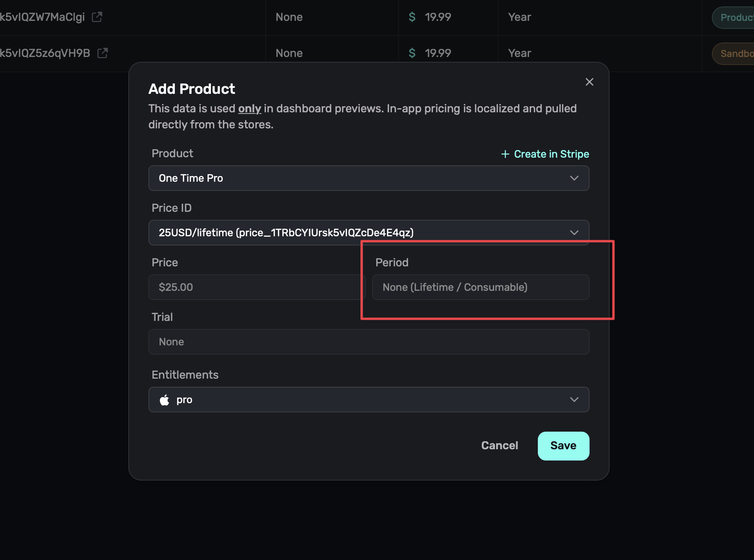754x560 pixels.
Task: Click the Period field showing None (Lifetime / Consumable)
Action: coord(480,287)
